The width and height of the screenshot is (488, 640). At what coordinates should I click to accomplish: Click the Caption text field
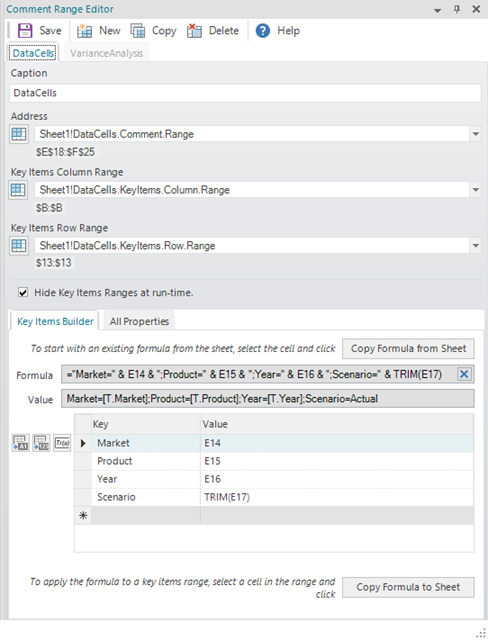tap(245, 93)
